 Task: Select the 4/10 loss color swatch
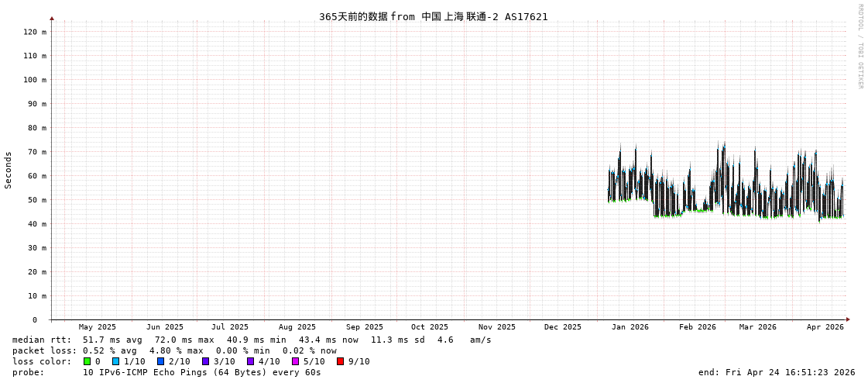point(251,361)
